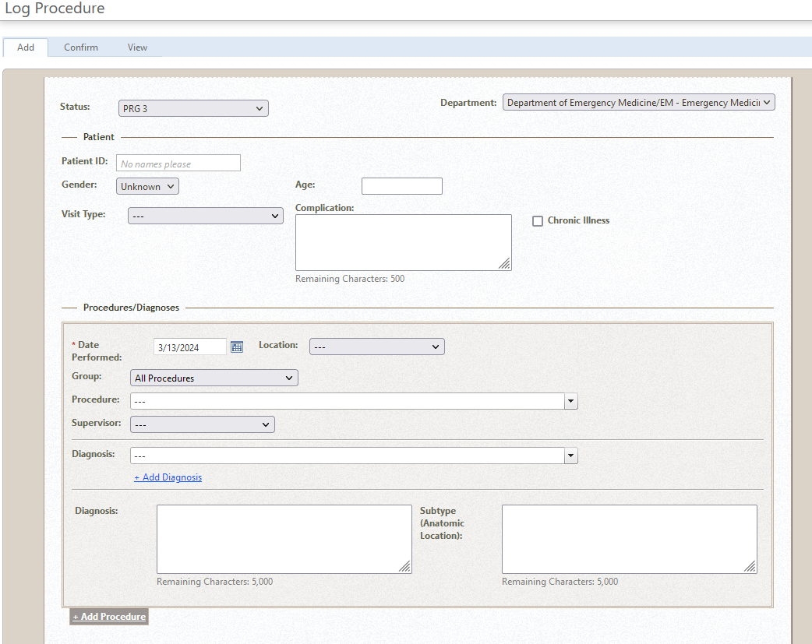Open the Supervisor dropdown

[x=203, y=424]
